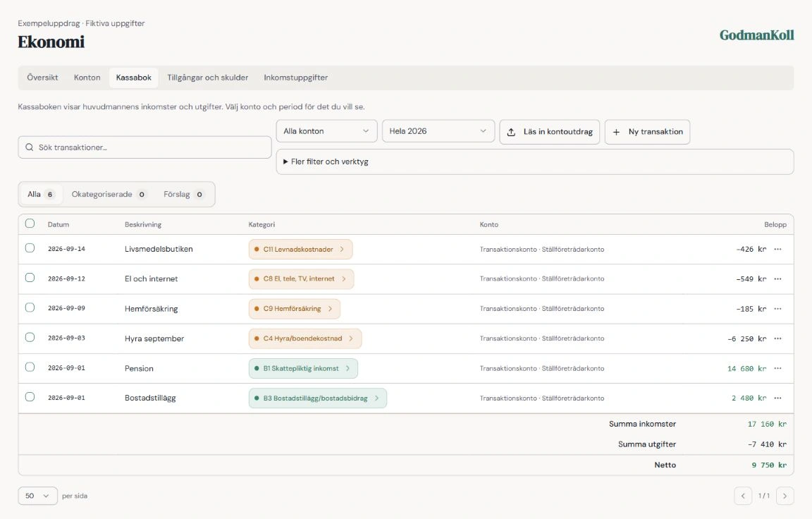Change the C8 El, tele, TV, internet category

pos(302,279)
